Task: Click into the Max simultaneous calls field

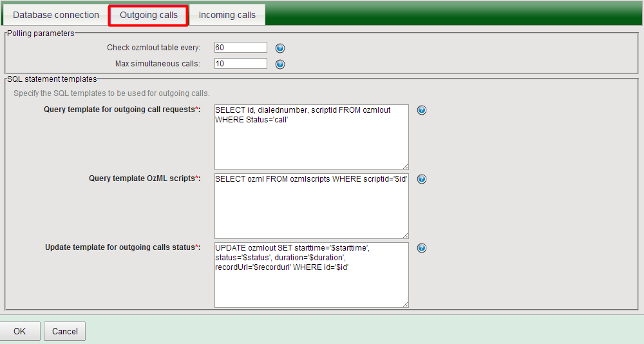Action: 240,63
